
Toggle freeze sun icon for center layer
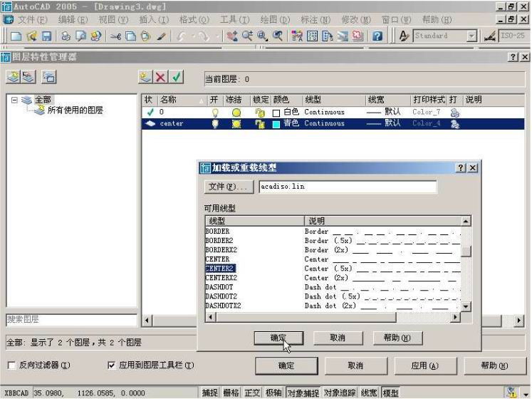(x=236, y=124)
